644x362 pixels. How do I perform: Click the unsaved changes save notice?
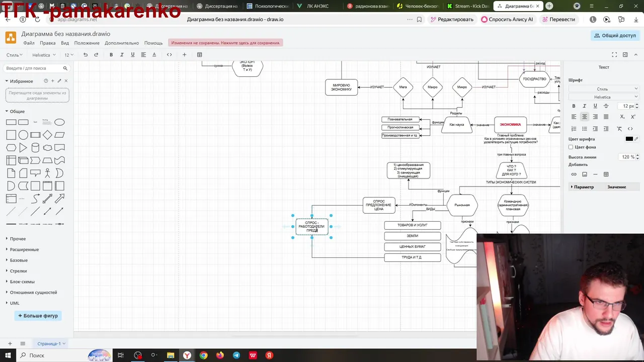click(225, 43)
